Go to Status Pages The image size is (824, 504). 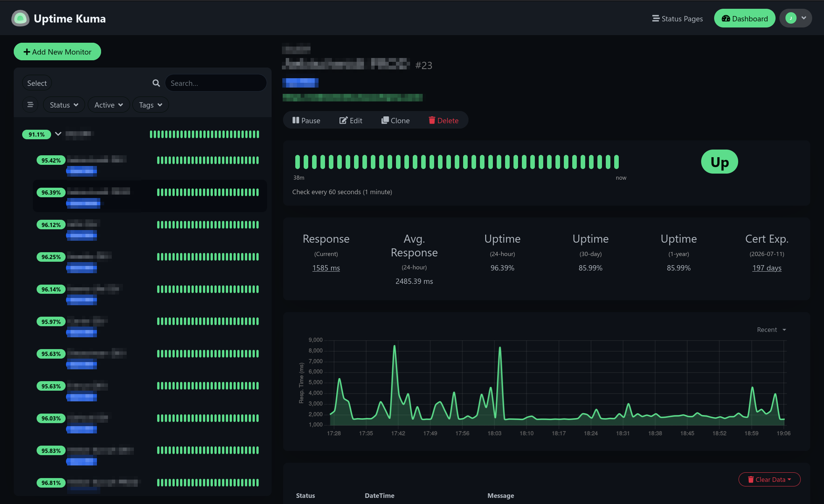pyautogui.click(x=678, y=18)
